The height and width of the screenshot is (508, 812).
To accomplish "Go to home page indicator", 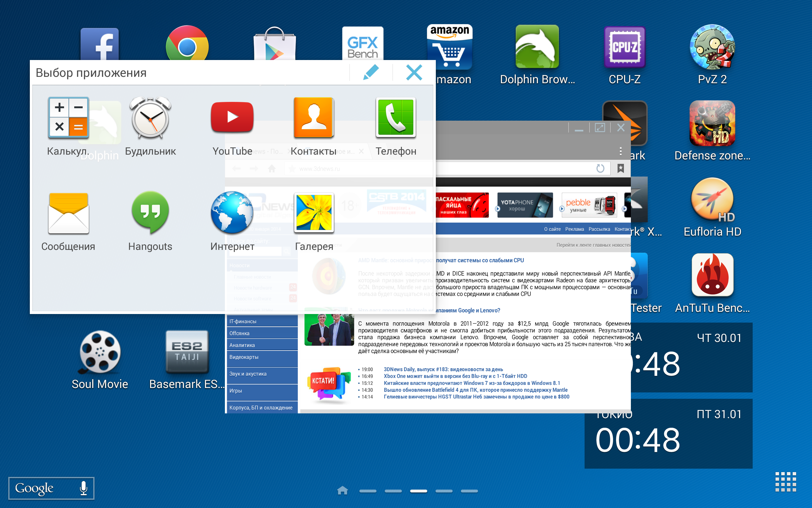I will [342, 491].
